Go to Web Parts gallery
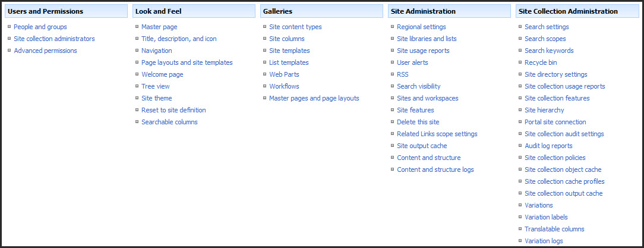644x248 pixels. [x=284, y=74]
